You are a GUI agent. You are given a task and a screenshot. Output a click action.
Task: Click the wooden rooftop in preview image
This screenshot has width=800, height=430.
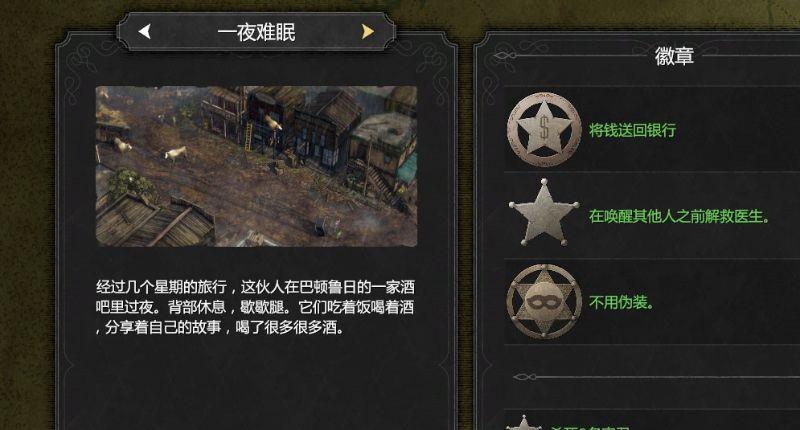(x=153, y=220)
